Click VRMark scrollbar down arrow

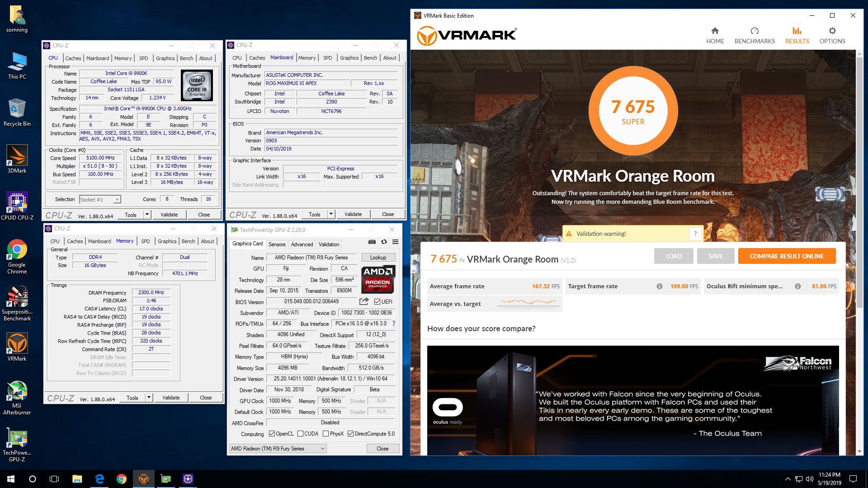click(859, 451)
